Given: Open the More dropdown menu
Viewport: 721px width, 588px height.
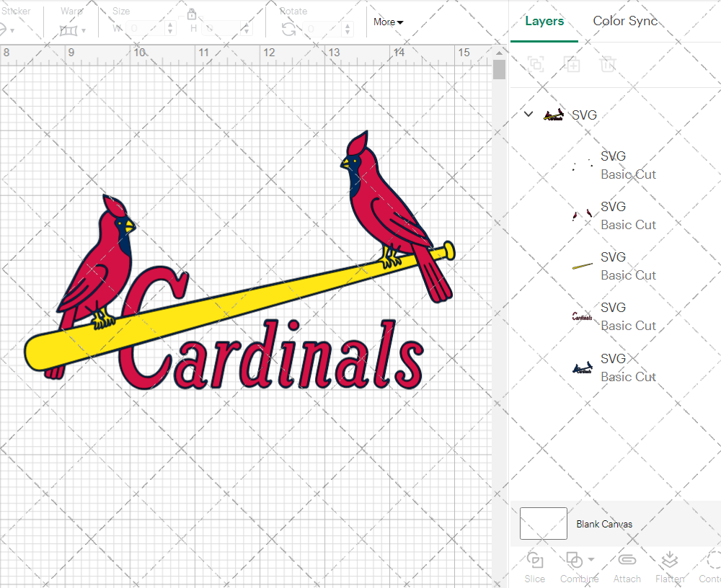Looking at the screenshot, I should 388,22.
